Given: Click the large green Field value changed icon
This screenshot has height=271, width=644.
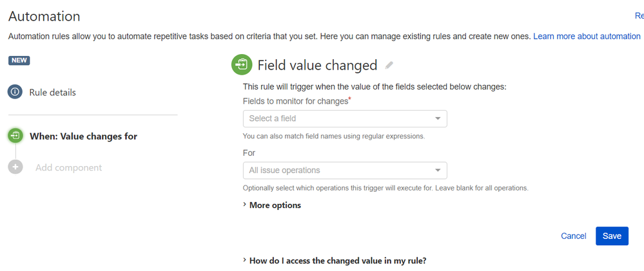Looking at the screenshot, I should click(242, 64).
